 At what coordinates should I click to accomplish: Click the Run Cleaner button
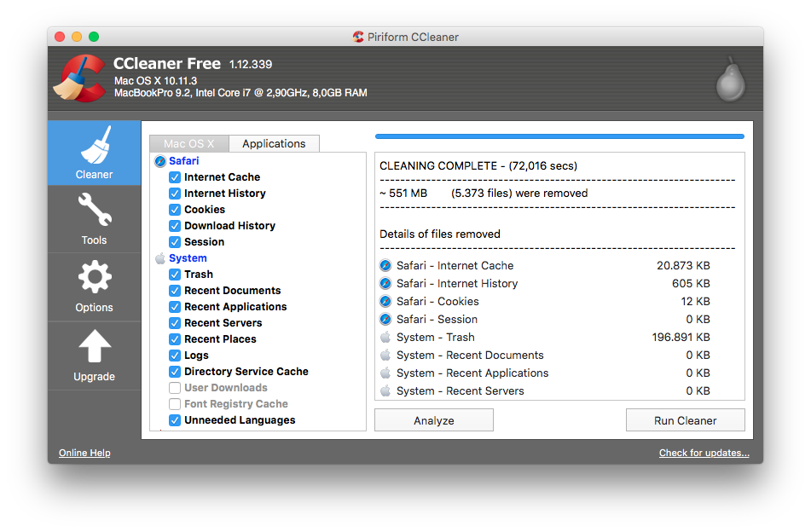[686, 420]
